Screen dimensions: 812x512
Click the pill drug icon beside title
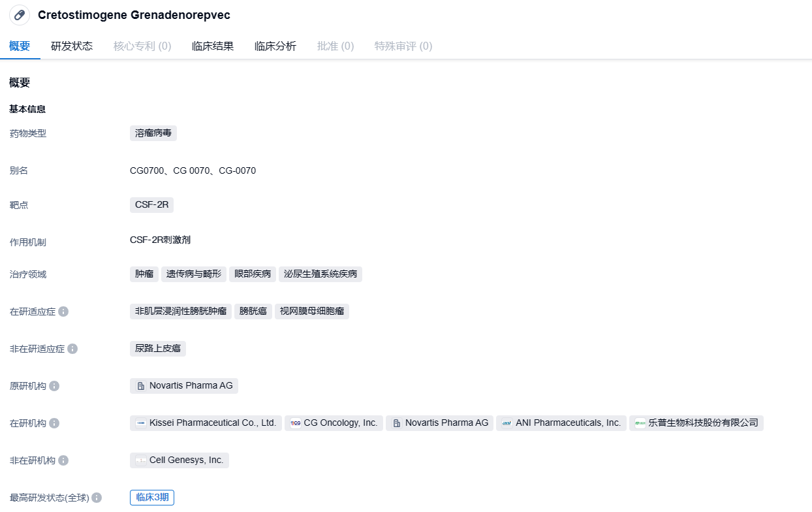(x=20, y=15)
